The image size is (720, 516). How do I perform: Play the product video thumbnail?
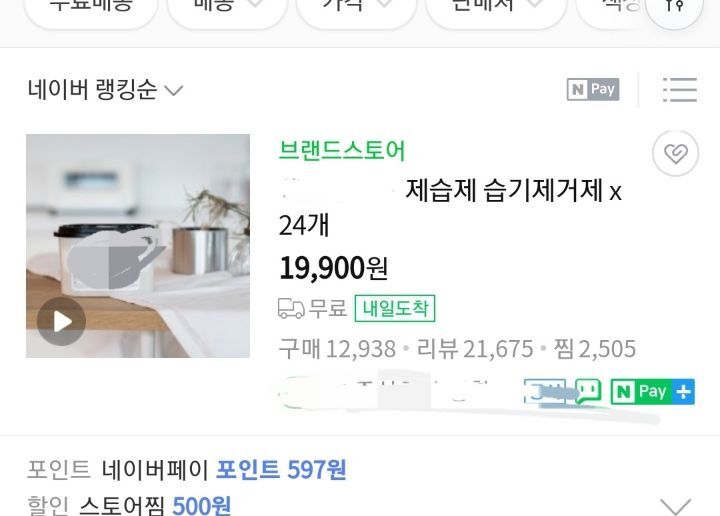coord(61,321)
